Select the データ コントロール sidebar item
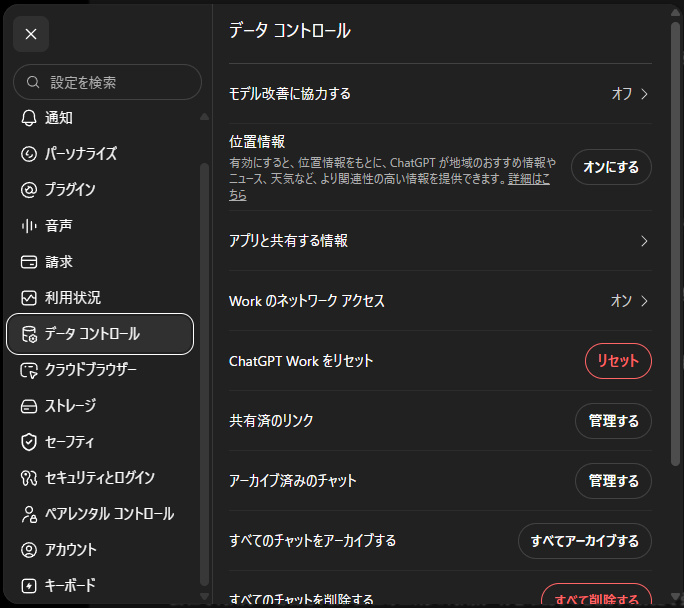684x608 pixels. click(100, 334)
